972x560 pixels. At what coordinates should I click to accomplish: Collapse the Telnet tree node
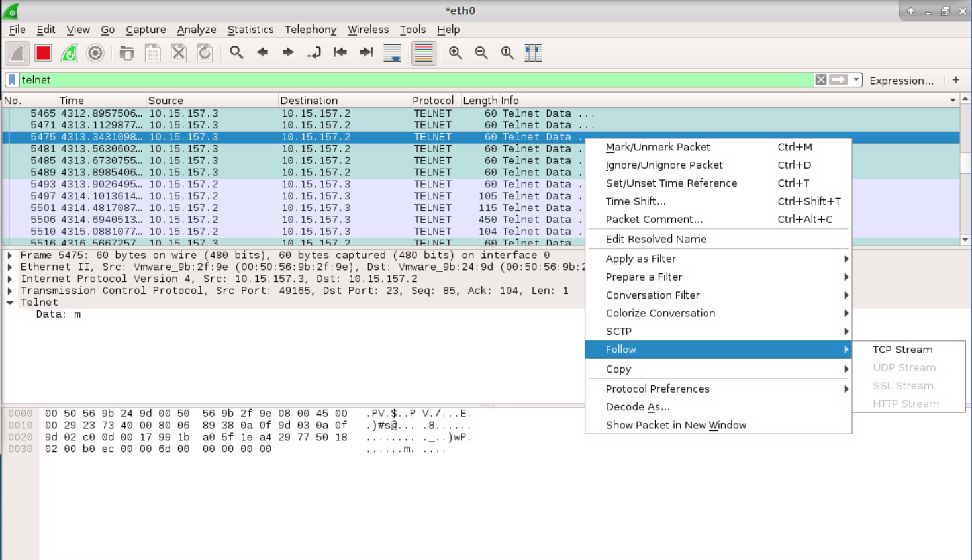pos(9,303)
